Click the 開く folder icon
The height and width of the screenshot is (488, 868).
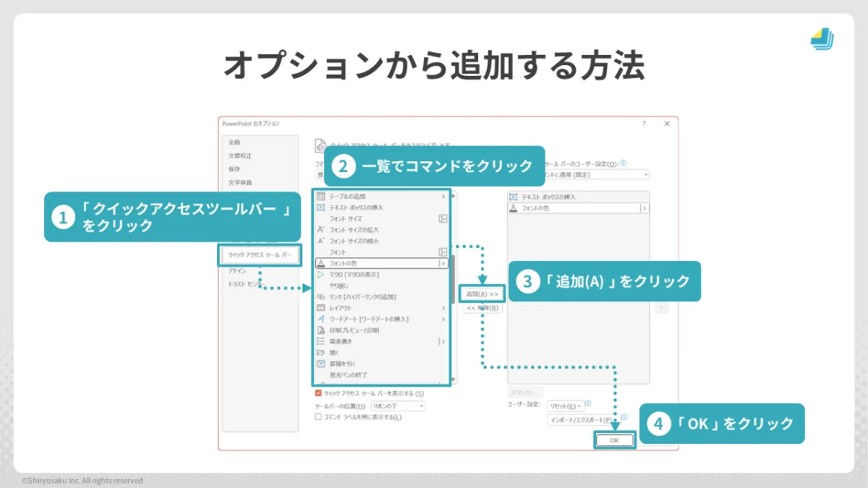321,352
